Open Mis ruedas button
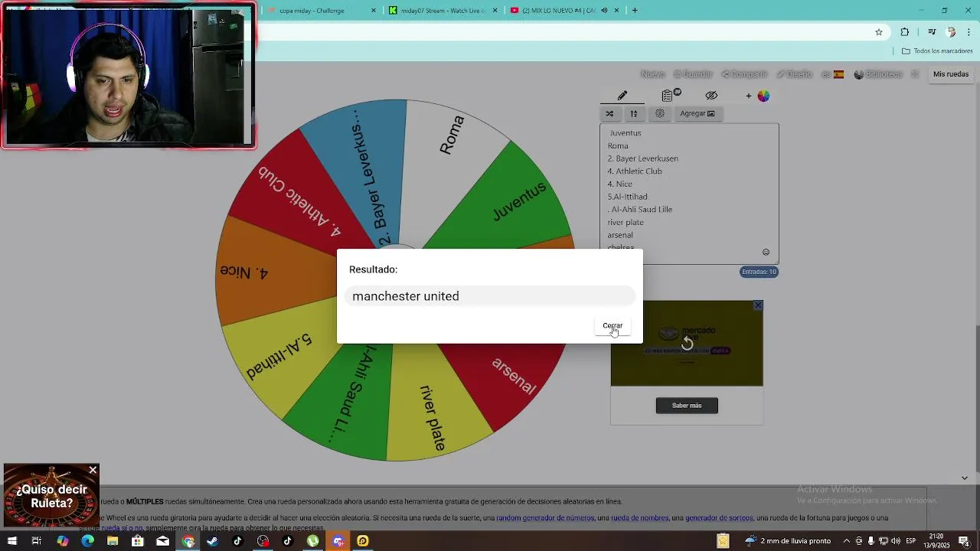980x551 pixels. pos(951,74)
